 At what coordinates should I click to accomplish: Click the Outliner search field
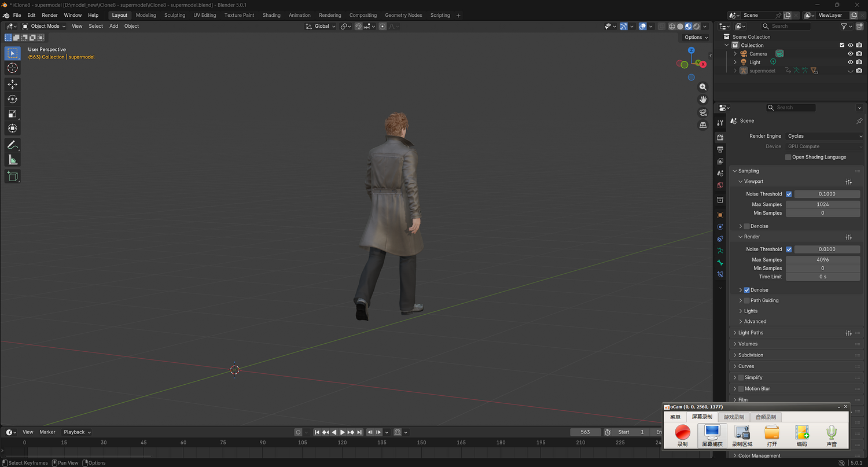coord(786,26)
